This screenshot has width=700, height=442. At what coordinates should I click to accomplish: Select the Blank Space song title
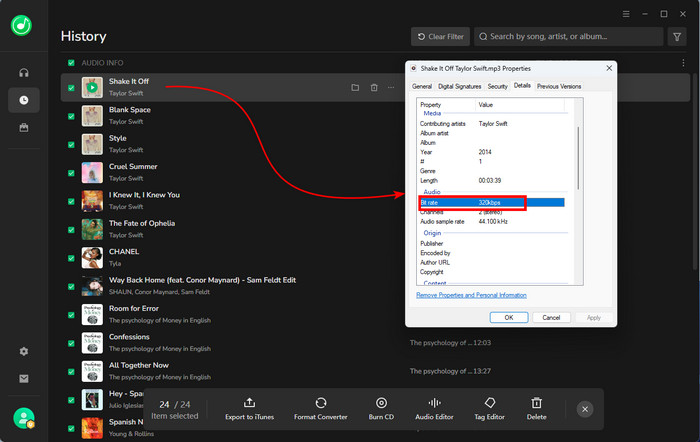pyautogui.click(x=129, y=110)
